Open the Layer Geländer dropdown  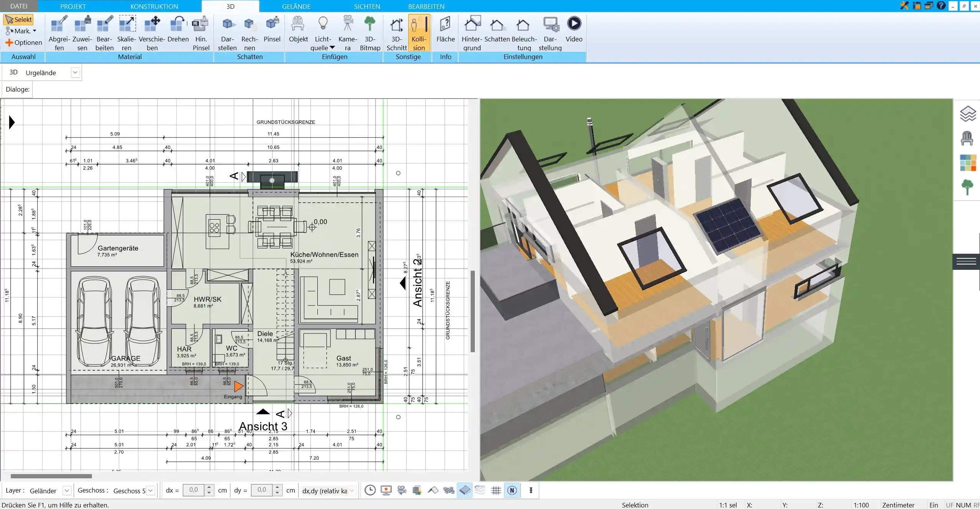[x=67, y=491]
